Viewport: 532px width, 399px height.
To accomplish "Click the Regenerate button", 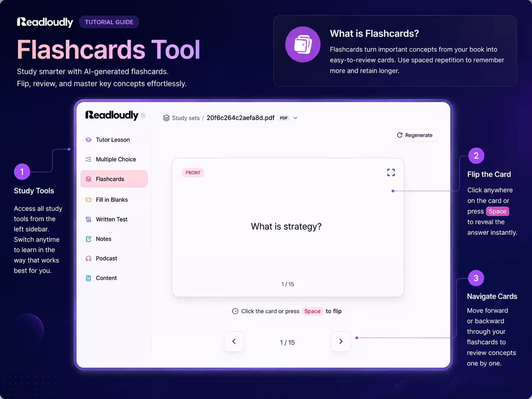I will click(415, 135).
